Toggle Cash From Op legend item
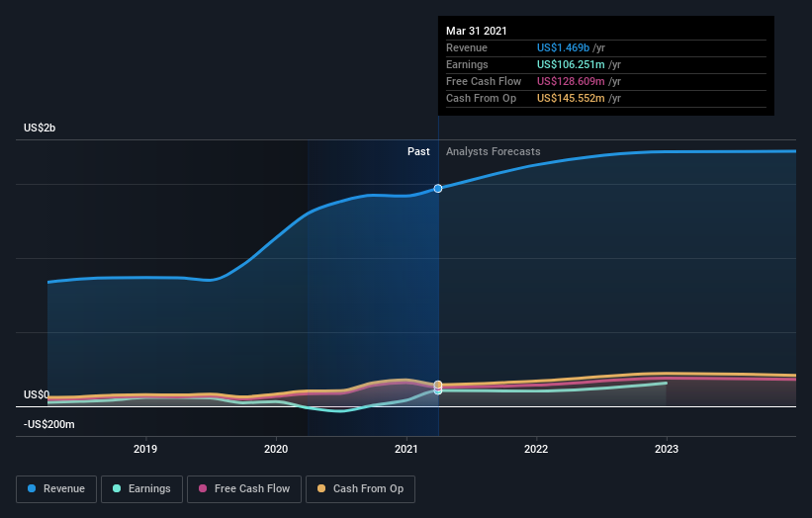This screenshot has width=812, height=518. point(360,489)
